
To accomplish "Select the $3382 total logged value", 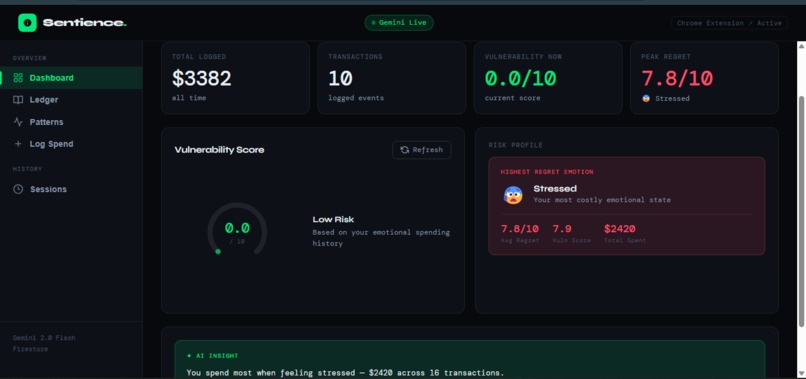I will point(202,78).
